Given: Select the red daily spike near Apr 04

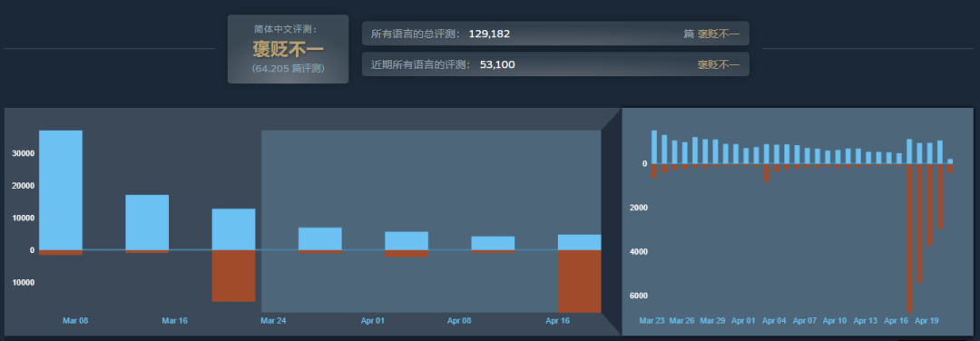Looking at the screenshot, I should 766,173.
